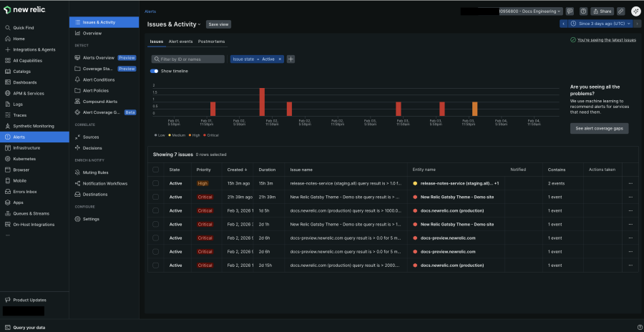
Task: Sort by Created column header
Action: point(238,170)
